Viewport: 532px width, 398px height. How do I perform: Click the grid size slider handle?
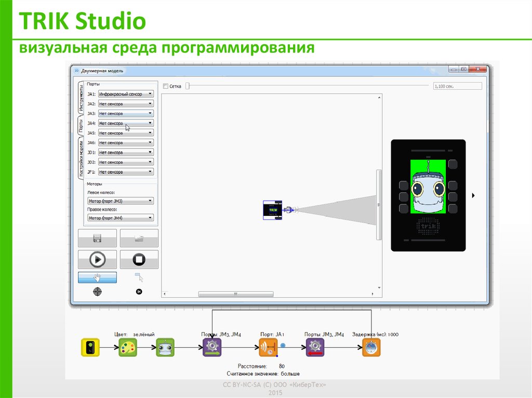(x=188, y=86)
